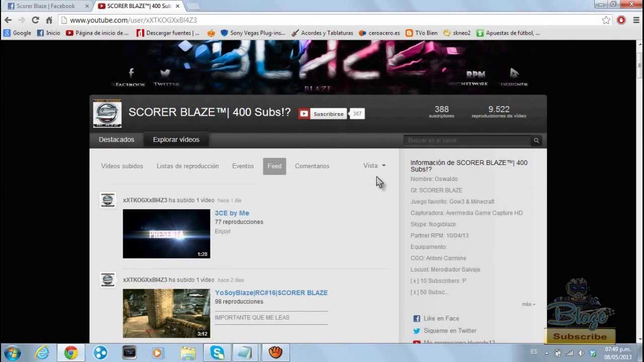Open Internet Explorer from the taskbar

tap(42, 353)
